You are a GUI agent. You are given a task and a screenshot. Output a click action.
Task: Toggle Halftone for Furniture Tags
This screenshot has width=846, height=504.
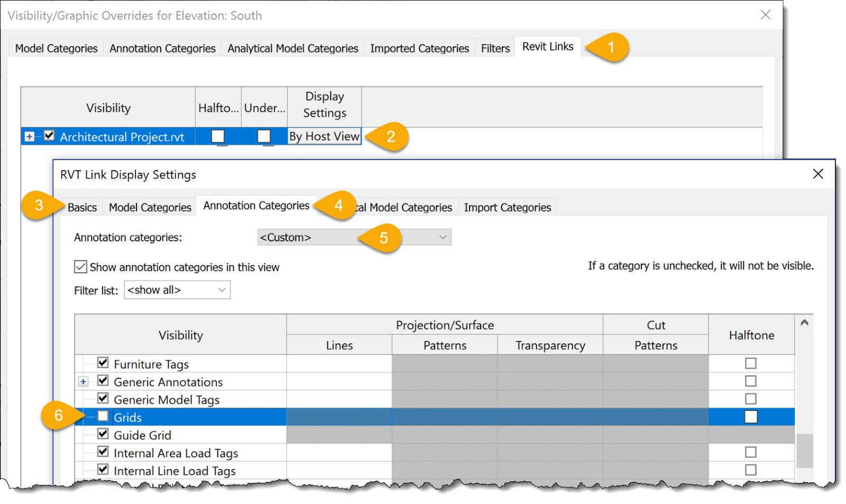click(751, 363)
